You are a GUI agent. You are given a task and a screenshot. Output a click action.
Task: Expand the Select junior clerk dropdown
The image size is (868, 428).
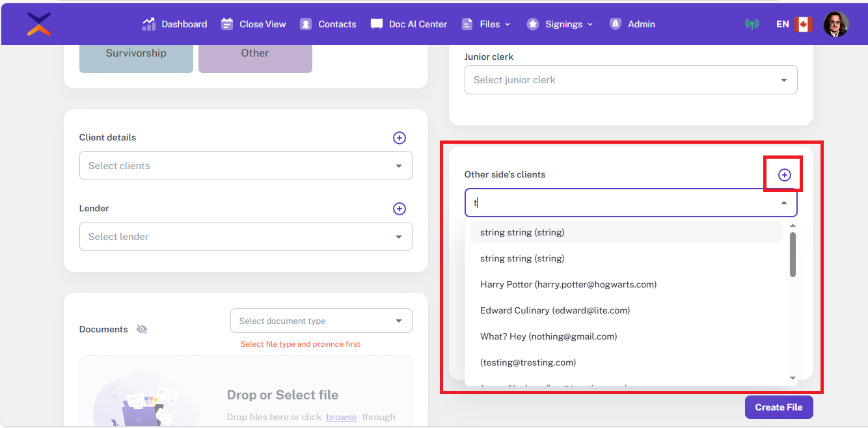631,80
